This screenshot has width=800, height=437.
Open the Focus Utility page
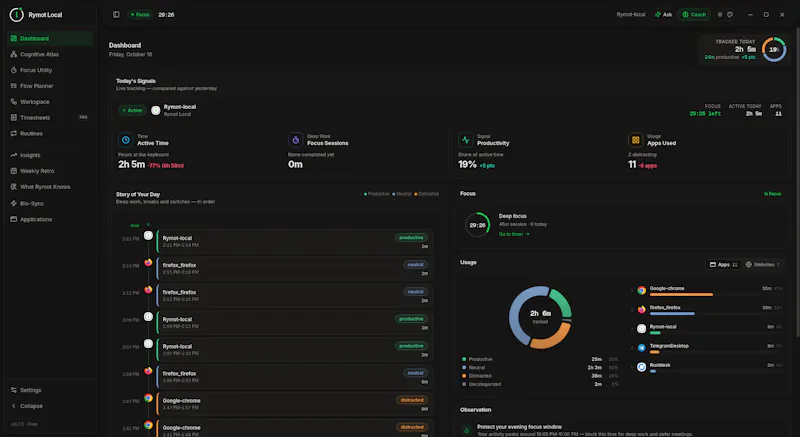[49, 70]
